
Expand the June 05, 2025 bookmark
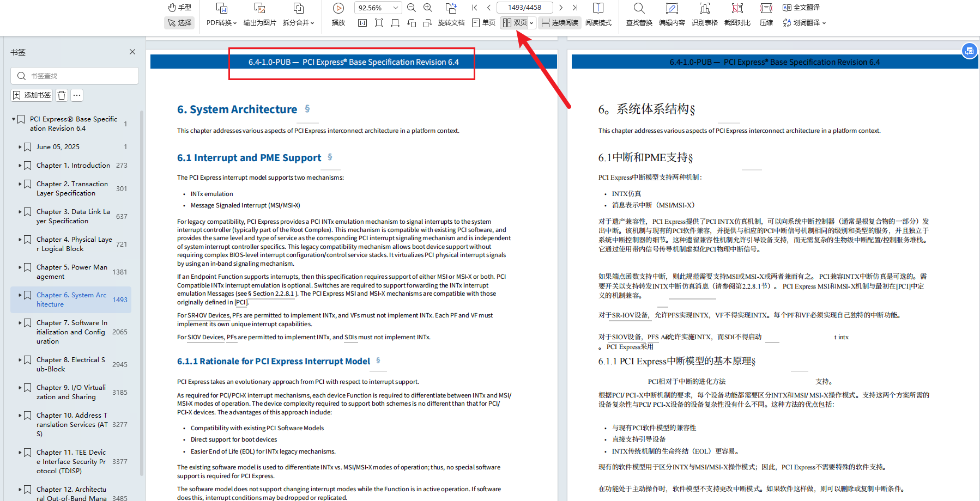(x=20, y=147)
